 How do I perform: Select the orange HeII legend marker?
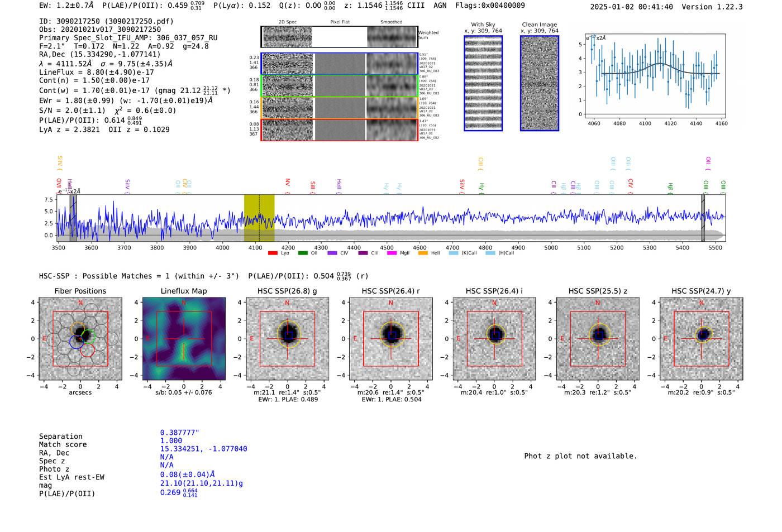point(423,253)
